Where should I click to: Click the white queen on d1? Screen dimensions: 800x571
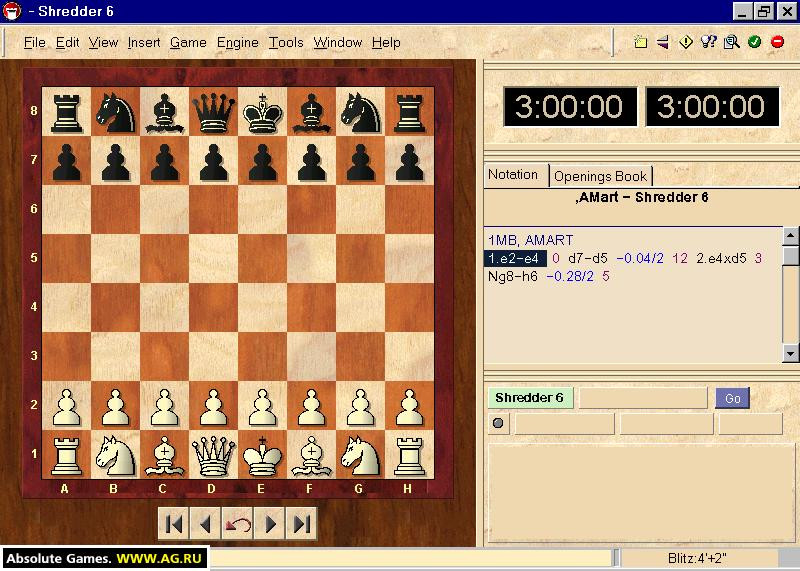[x=213, y=455]
